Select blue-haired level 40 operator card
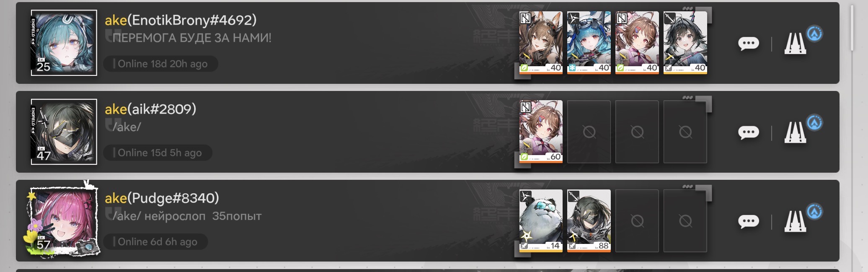Viewport: 868px width, 272px height. pyautogui.click(x=589, y=43)
